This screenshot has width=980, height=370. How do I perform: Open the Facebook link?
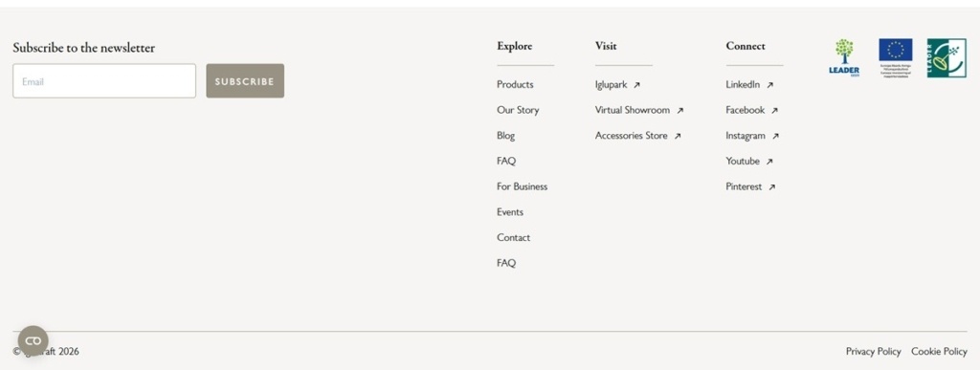click(x=745, y=110)
